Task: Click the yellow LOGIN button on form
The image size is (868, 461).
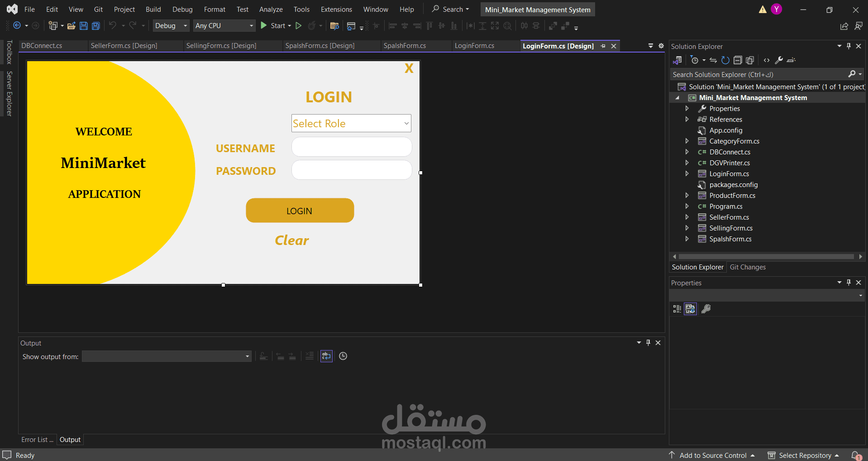Action: [x=299, y=210]
